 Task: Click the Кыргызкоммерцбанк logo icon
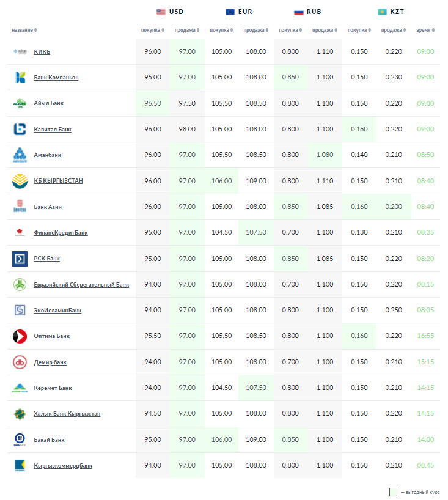click(x=20, y=466)
